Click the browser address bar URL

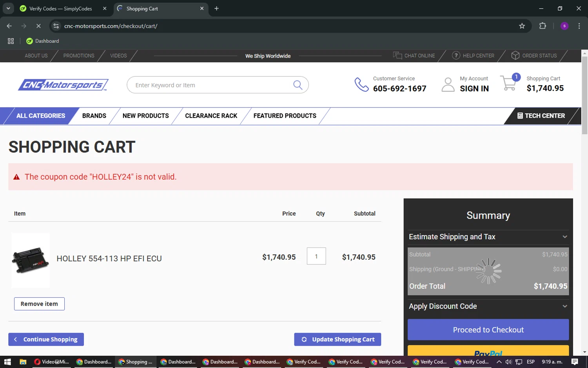[111, 26]
